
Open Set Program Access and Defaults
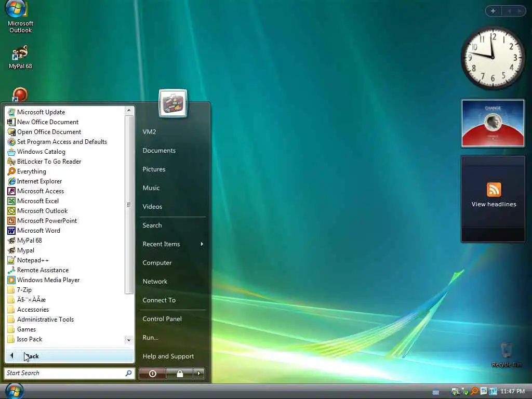pos(65,141)
